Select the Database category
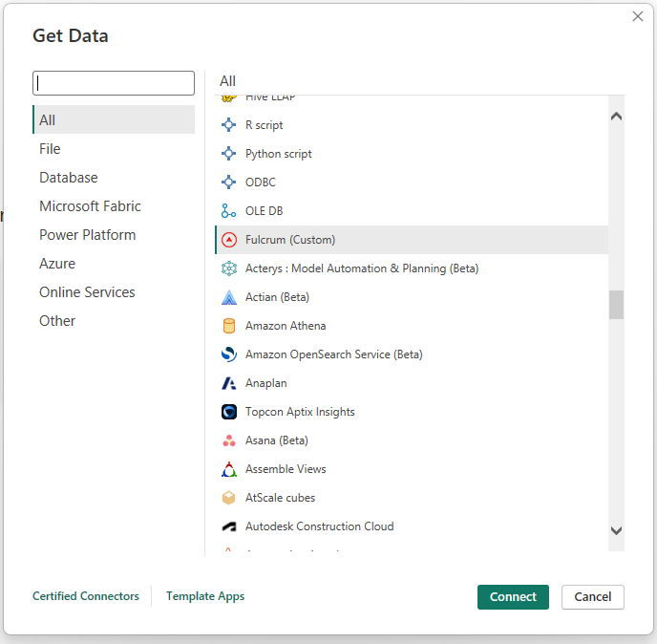Viewport: 657px width, 644px height. point(114,178)
